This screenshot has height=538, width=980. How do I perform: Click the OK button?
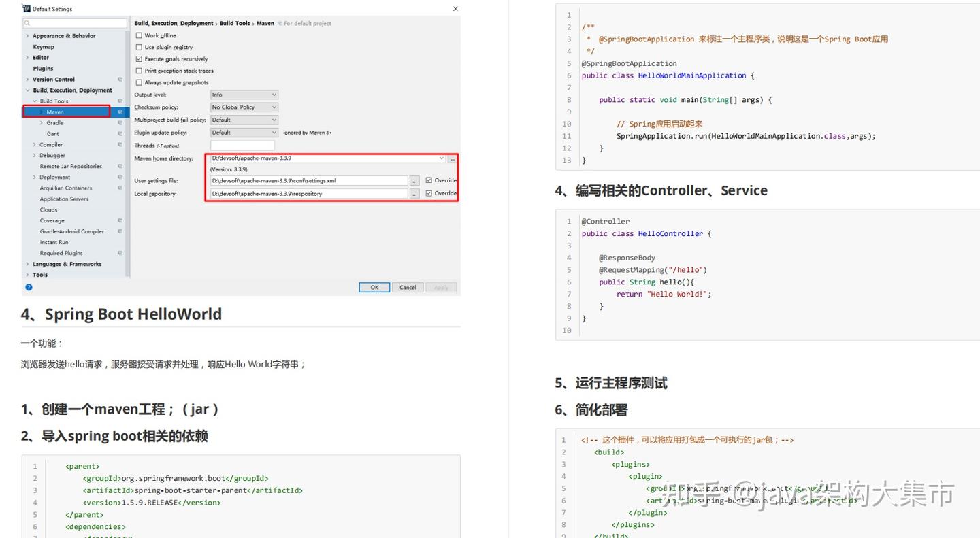click(375, 287)
